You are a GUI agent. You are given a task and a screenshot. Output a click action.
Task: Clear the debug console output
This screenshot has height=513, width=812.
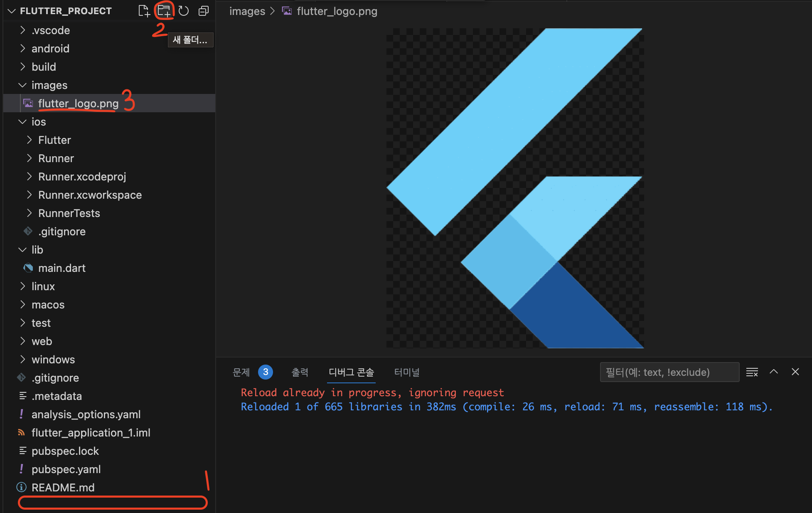[x=752, y=372]
